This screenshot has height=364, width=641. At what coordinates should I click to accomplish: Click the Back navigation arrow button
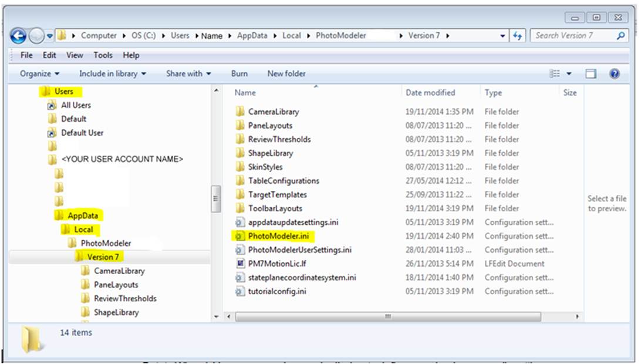click(x=18, y=36)
